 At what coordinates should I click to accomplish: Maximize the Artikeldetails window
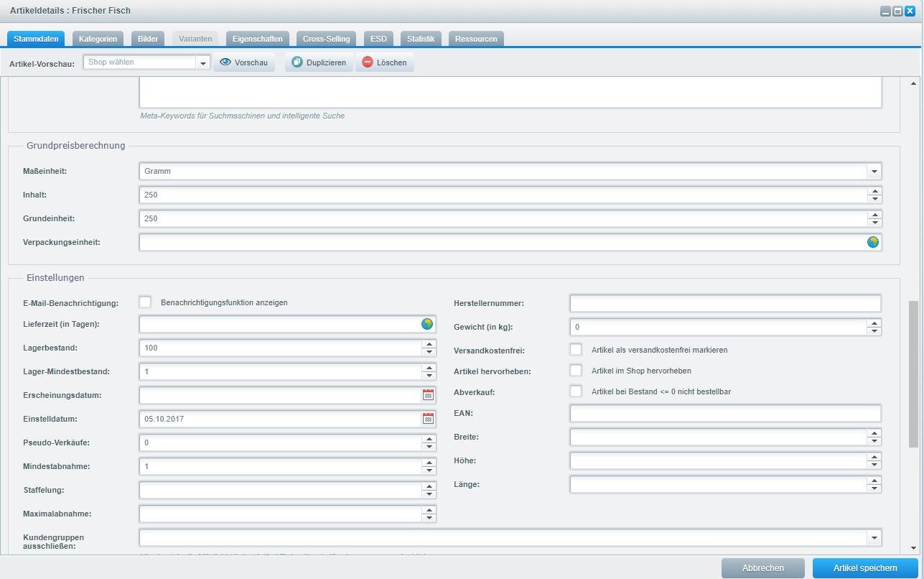(897, 11)
